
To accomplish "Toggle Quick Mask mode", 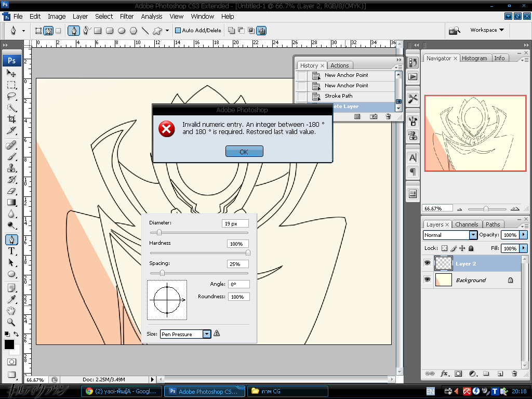I will point(11,362).
